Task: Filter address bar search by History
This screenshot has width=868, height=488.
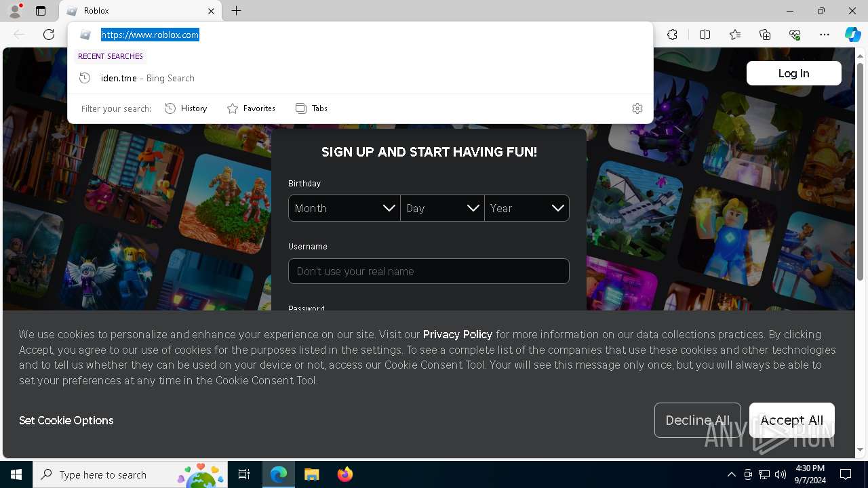Action: coord(186,108)
